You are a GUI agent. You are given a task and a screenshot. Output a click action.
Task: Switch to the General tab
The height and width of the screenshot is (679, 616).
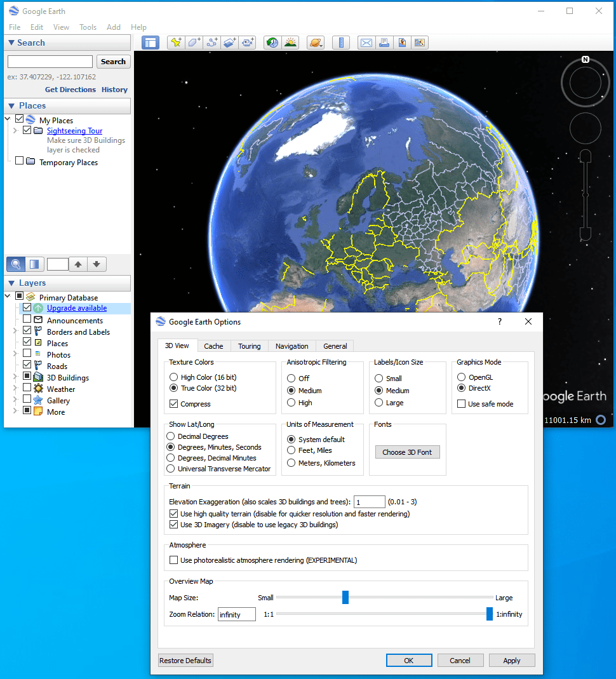point(335,346)
